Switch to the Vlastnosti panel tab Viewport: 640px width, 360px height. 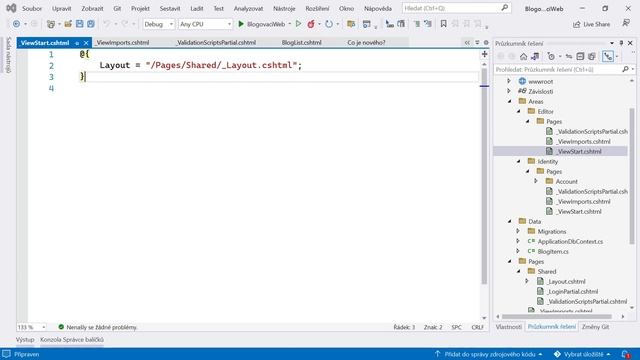click(x=509, y=327)
